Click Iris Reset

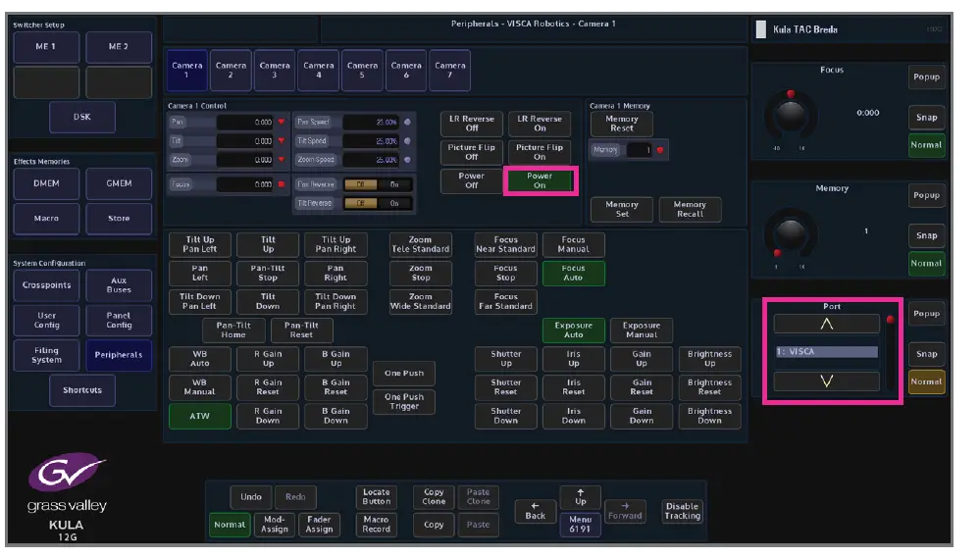click(x=573, y=387)
